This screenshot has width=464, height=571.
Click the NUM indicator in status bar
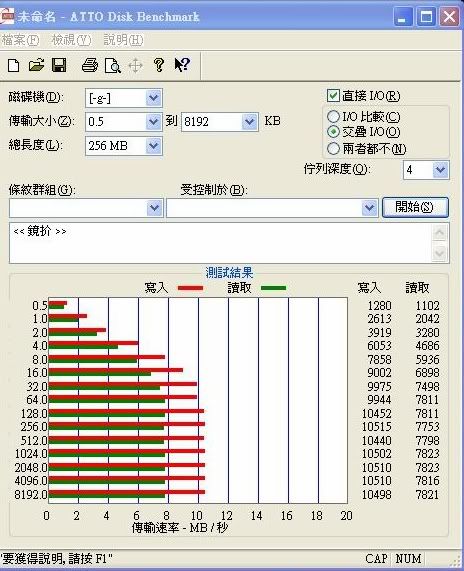[408, 558]
